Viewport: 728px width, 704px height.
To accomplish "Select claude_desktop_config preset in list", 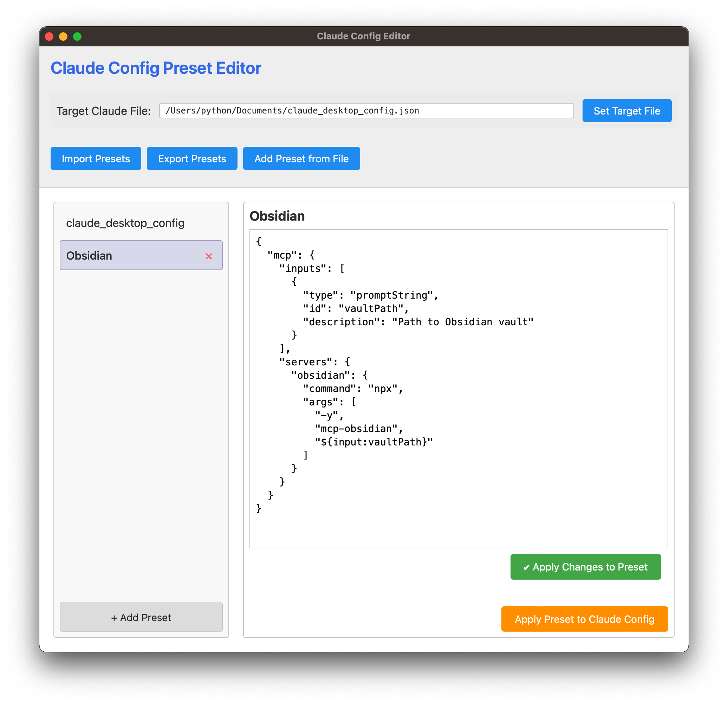I will [x=125, y=223].
